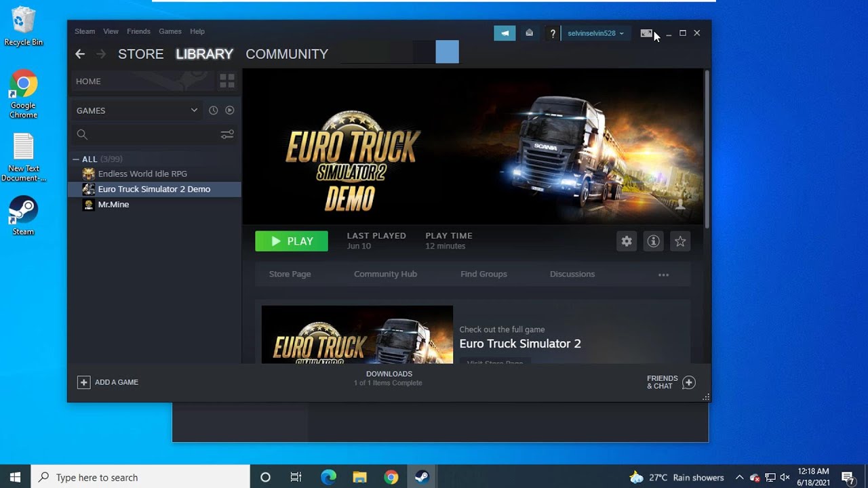Open the Friends menu

point(138,32)
